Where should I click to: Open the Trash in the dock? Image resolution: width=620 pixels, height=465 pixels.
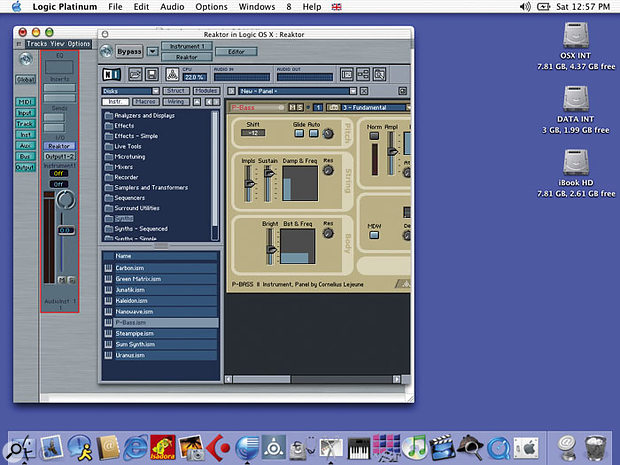click(x=595, y=448)
